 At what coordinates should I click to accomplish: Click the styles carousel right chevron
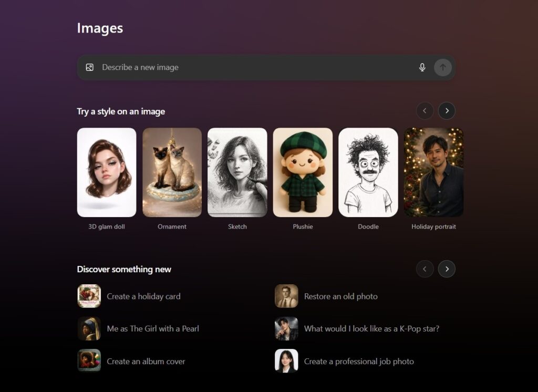447,111
